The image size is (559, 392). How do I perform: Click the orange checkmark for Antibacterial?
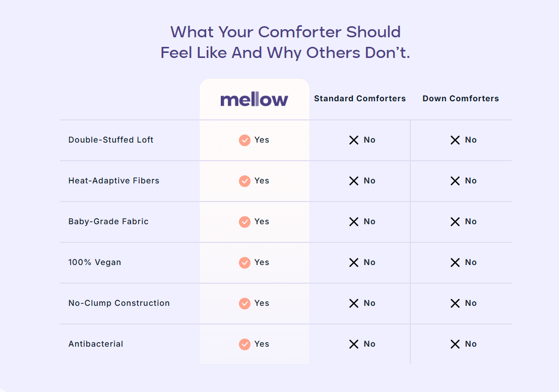[x=244, y=344]
